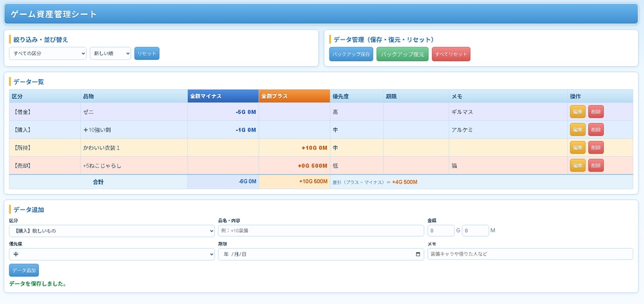Click the +0G 500M amount cell
Image resolution: width=644 pixels, height=304 pixels.
(x=294, y=166)
